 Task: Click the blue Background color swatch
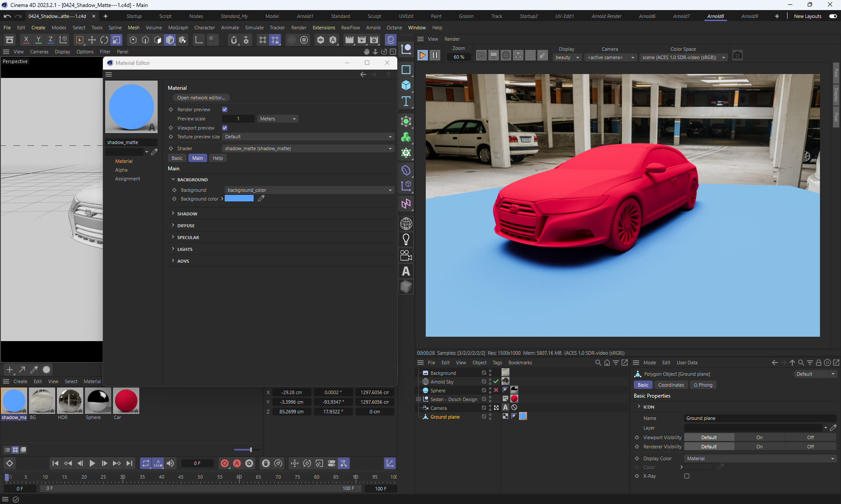(x=239, y=198)
